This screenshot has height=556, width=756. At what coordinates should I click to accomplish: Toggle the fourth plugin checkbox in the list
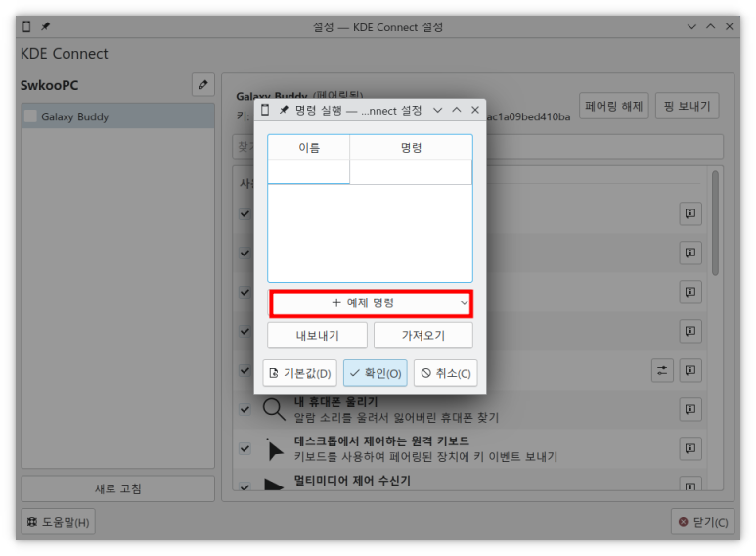(245, 331)
